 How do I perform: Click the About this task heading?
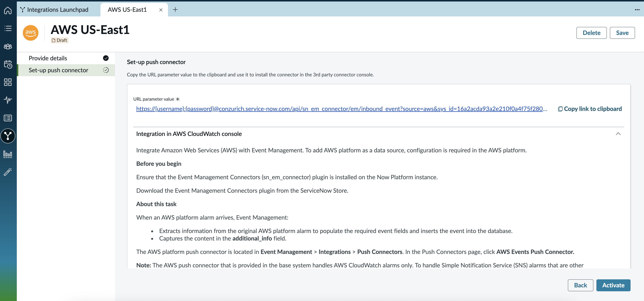click(x=156, y=204)
